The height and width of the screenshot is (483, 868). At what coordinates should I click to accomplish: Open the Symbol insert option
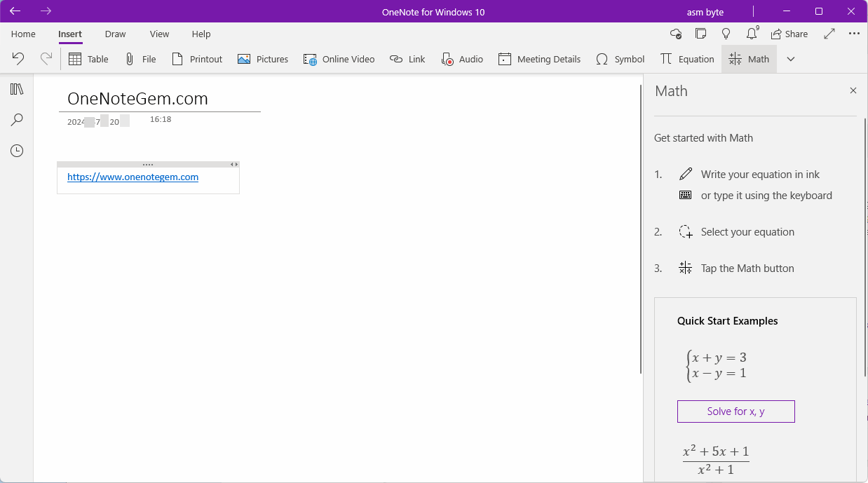(x=620, y=59)
